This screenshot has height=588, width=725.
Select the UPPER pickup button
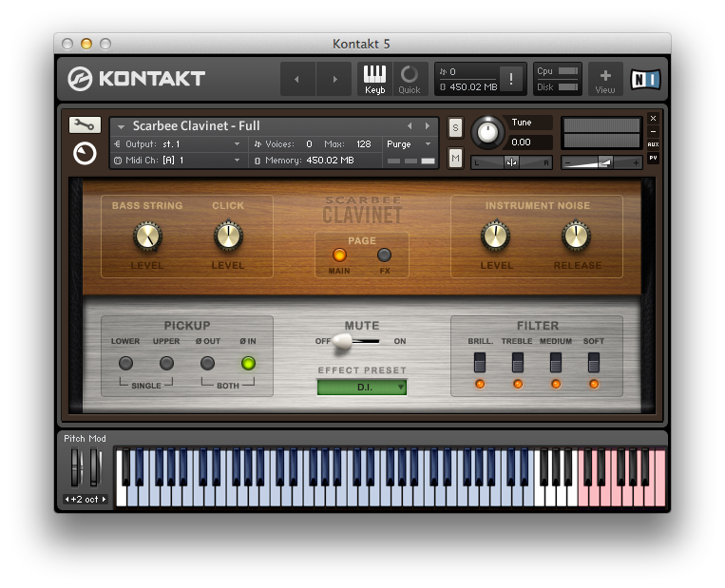(x=166, y=363)
